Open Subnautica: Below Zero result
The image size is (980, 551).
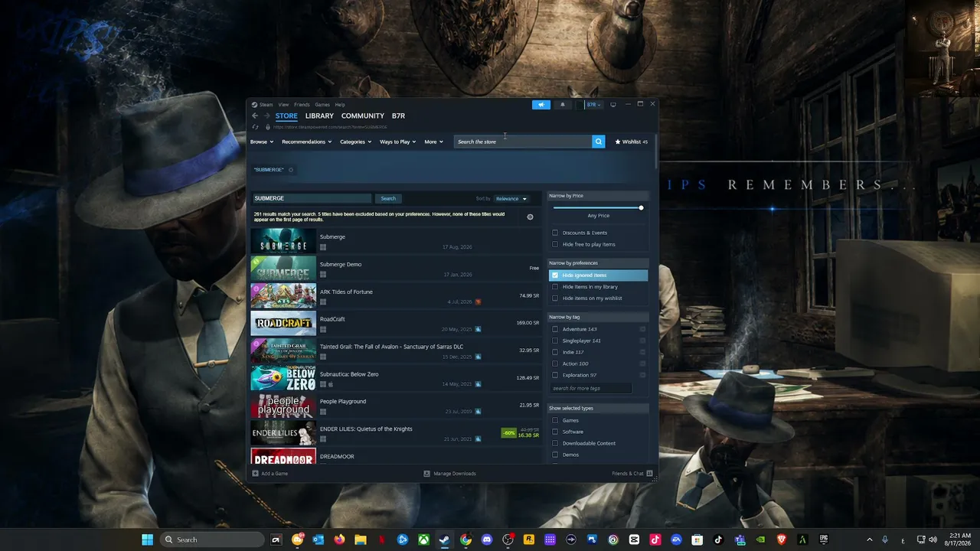395,378
